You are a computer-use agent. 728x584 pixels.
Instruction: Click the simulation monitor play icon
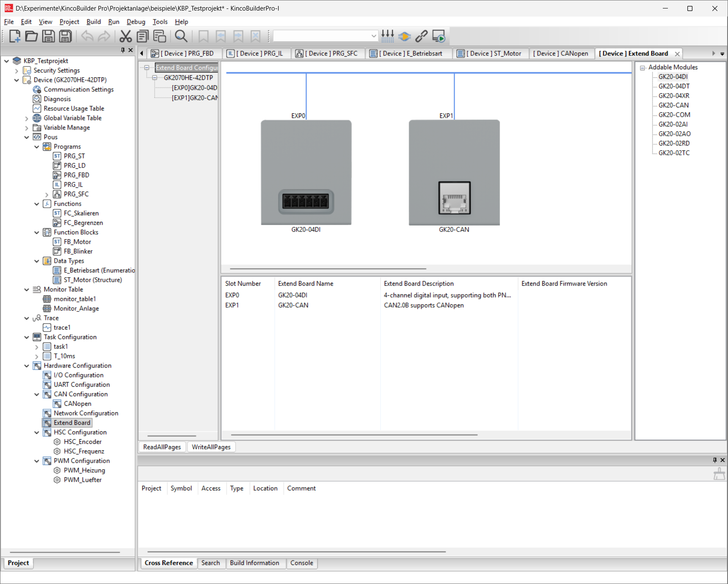tap(439, 36)
